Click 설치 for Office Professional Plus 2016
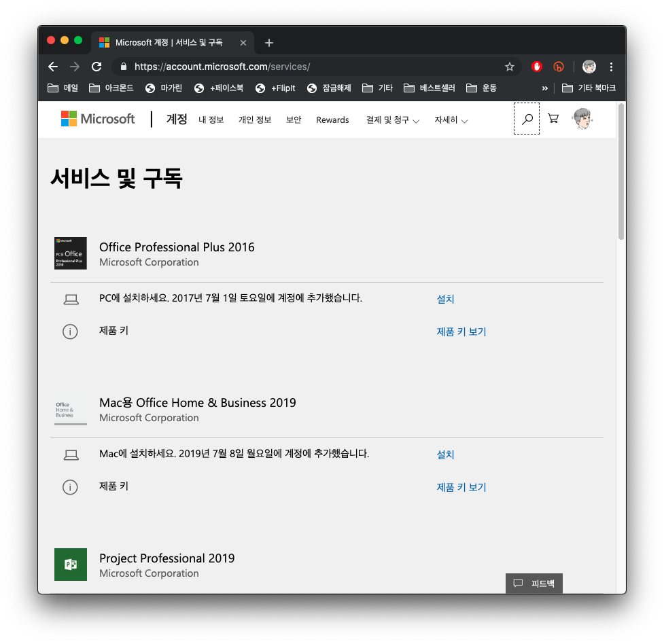Image resolution: width=664 pixels, height=644 pixels. tap(445, 299)
